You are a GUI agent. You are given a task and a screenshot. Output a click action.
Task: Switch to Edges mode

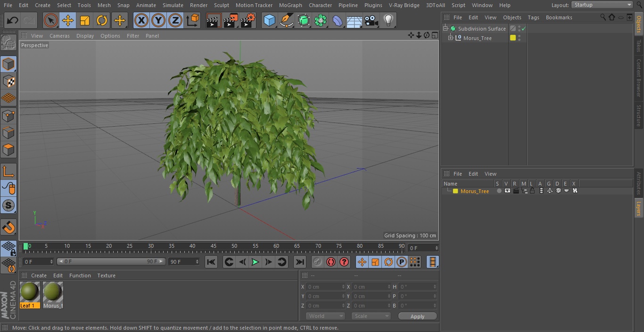click(8, 133)
